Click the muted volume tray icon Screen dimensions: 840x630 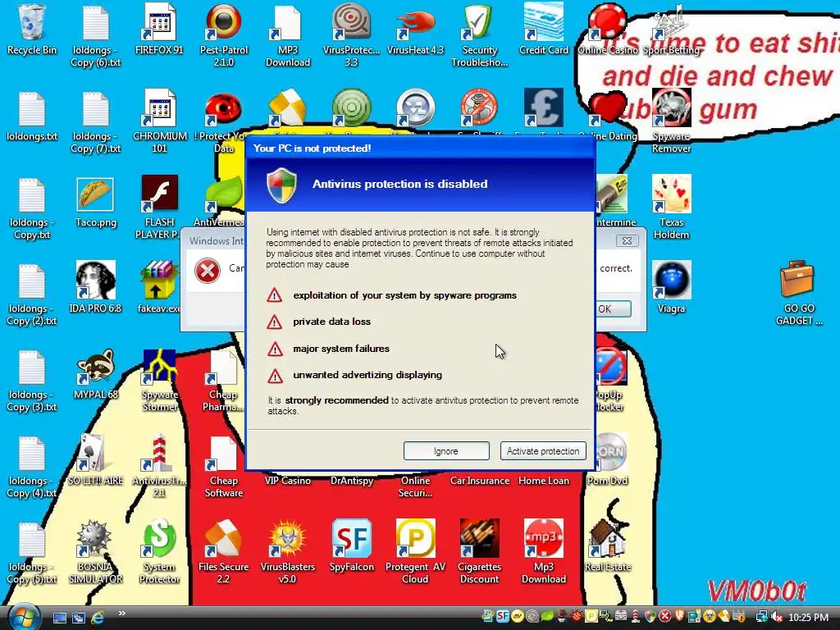(776, 617)
